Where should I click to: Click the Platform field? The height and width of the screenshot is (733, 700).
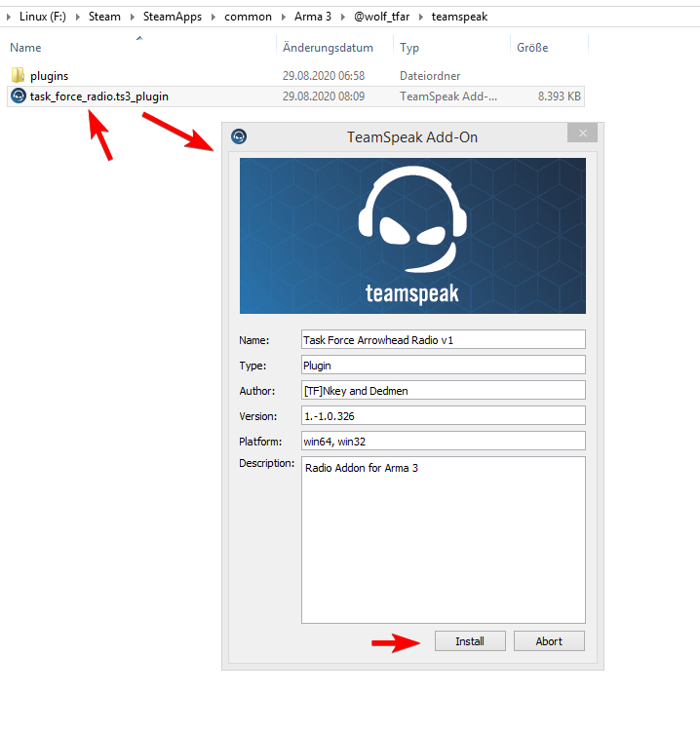(443, 441)
